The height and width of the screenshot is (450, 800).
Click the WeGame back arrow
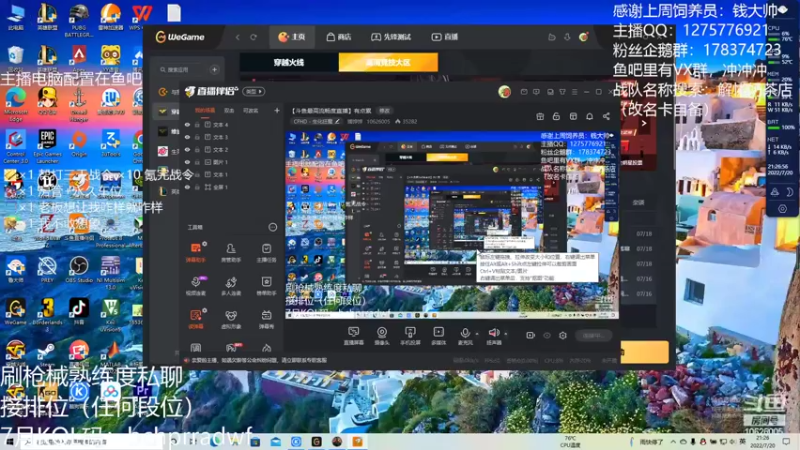238,37
